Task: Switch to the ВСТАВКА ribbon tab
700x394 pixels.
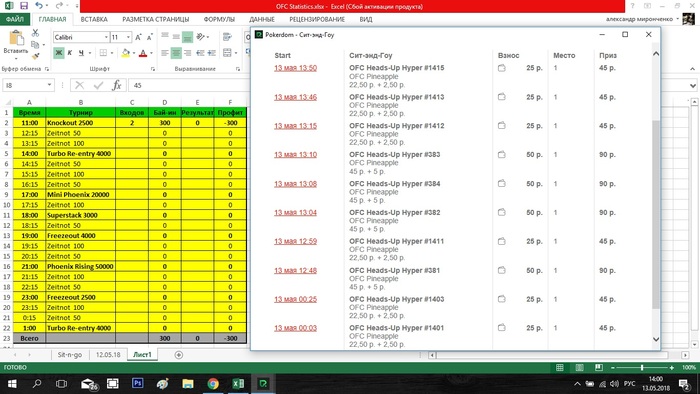Action: pyautogui.click(x=94, y=19)
